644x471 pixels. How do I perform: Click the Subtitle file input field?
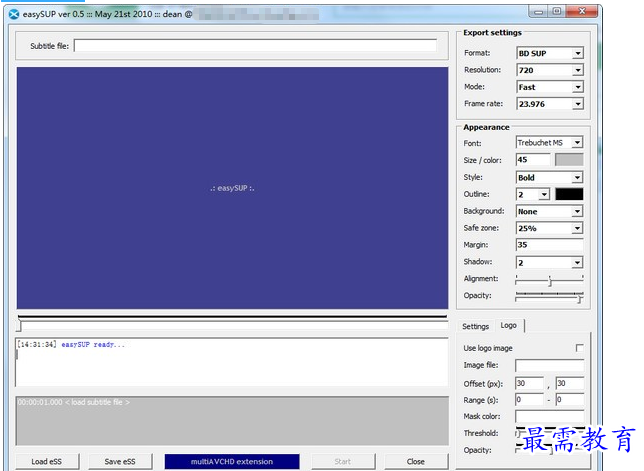(255, 46)
